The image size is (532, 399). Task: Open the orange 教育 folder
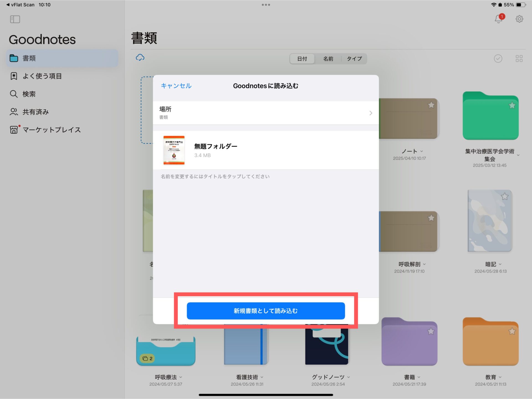click(x=490, y=342)
